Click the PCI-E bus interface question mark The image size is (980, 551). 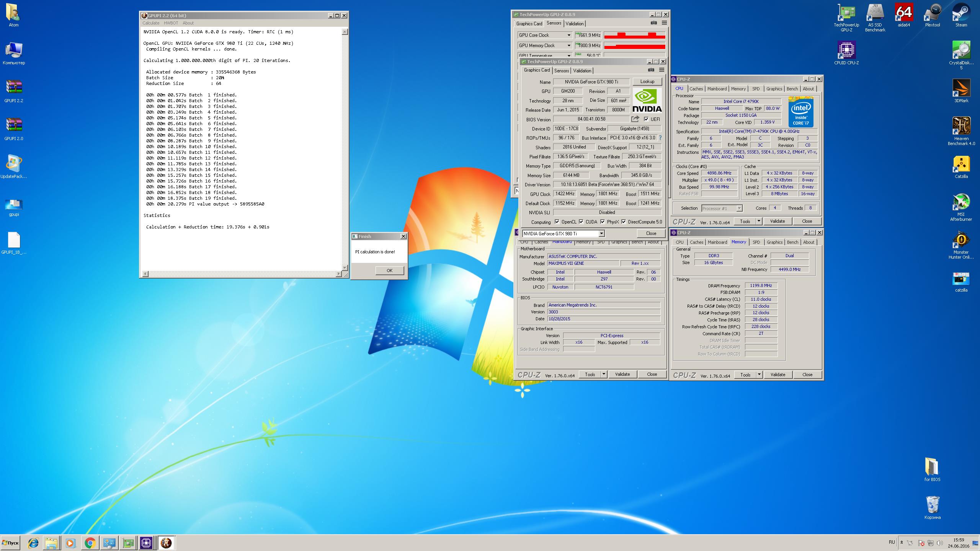coord(660,138)
